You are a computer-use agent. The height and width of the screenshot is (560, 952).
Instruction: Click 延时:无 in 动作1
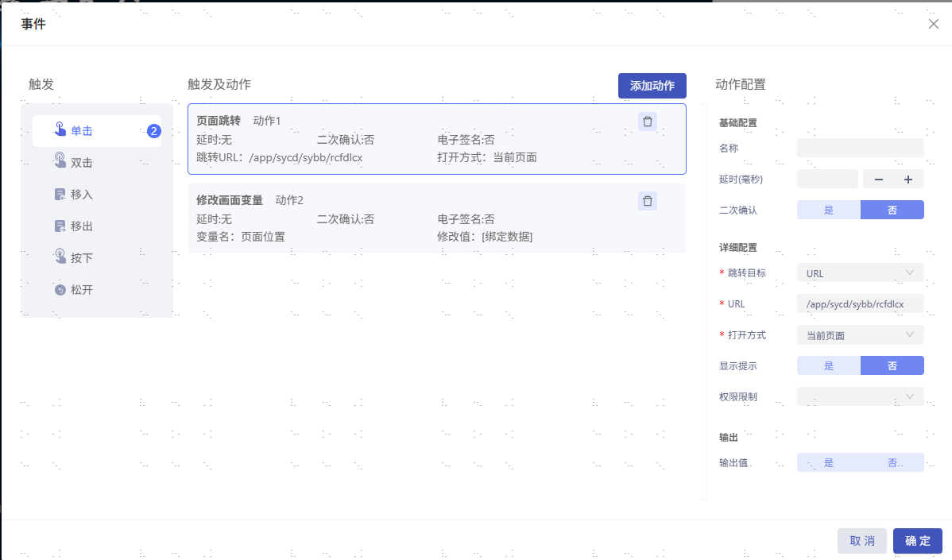(x=214, y=140)
